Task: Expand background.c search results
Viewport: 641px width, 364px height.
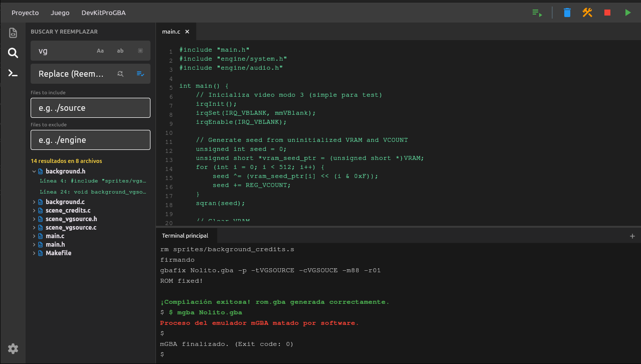Action: tap(34, 202)
